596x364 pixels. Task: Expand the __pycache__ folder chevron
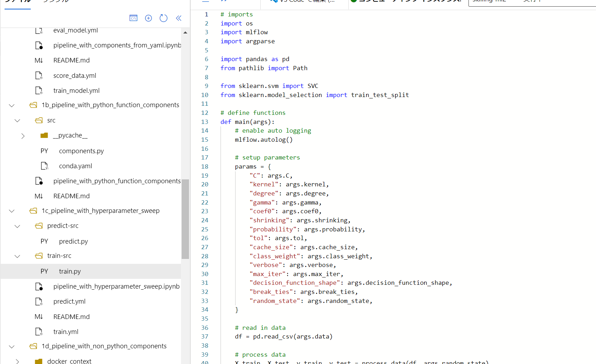[23, 136]
